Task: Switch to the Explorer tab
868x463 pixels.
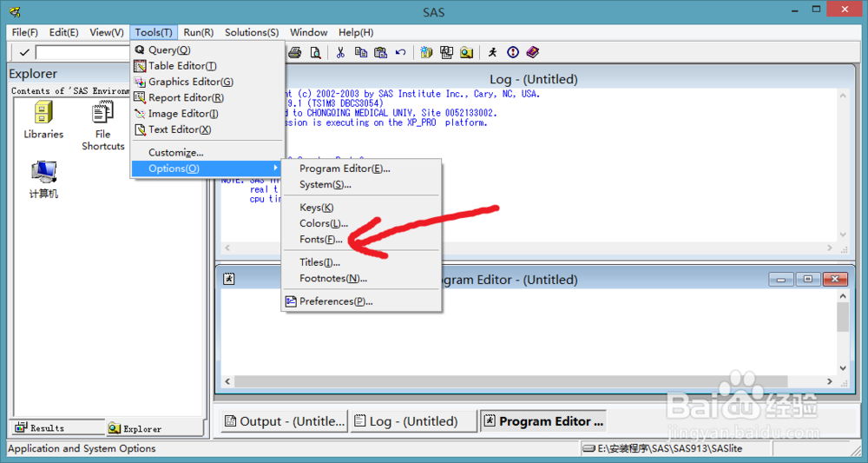Action: (155, 428)
